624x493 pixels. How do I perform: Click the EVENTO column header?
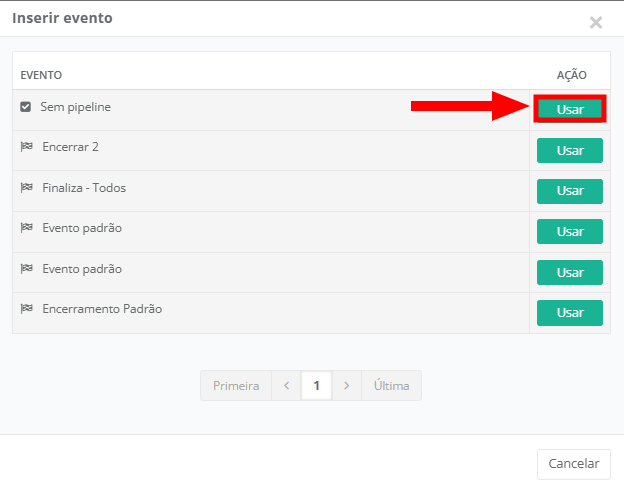[x=41, y=75]
